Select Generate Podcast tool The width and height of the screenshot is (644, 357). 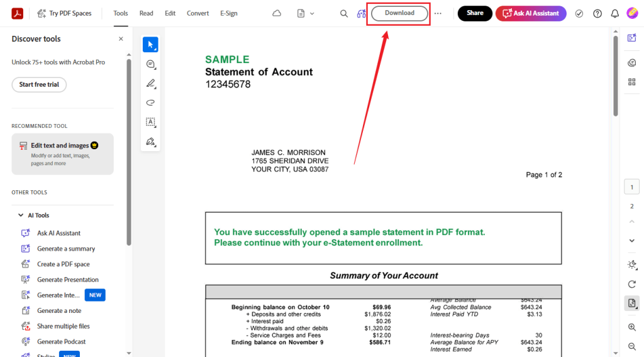click(61, 341)
